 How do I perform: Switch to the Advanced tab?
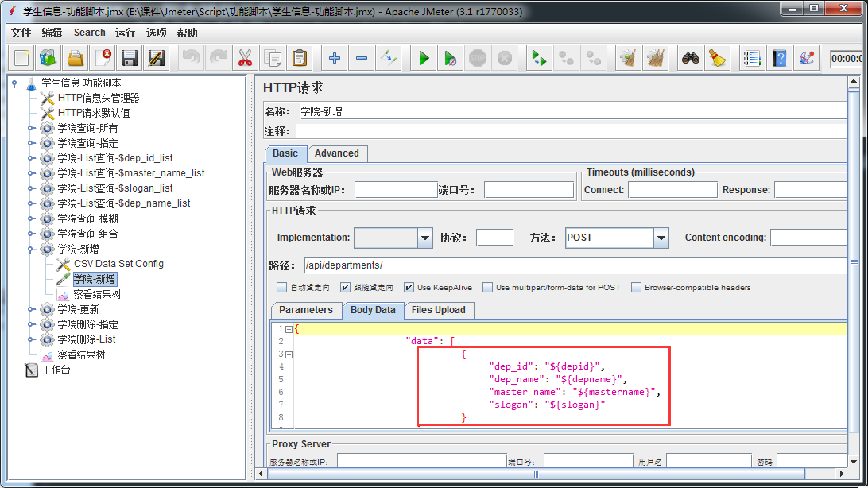click(x=336, y=153)
